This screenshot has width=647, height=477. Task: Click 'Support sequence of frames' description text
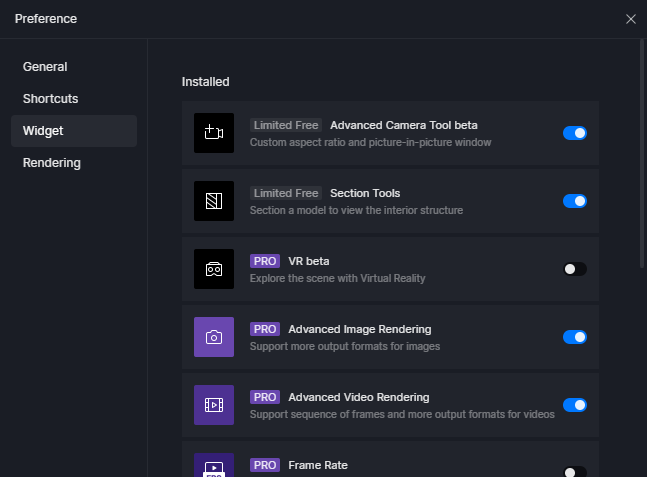click(x=402, y=414)
